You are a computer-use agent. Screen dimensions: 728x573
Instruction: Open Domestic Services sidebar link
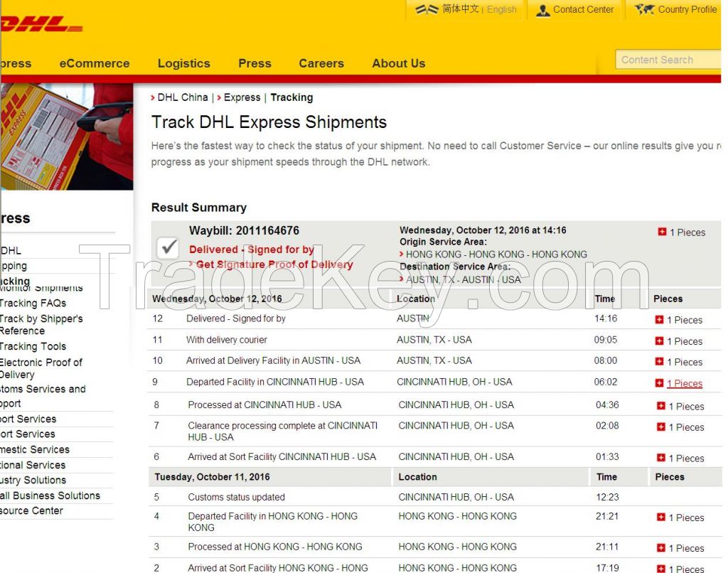[34, 449]
